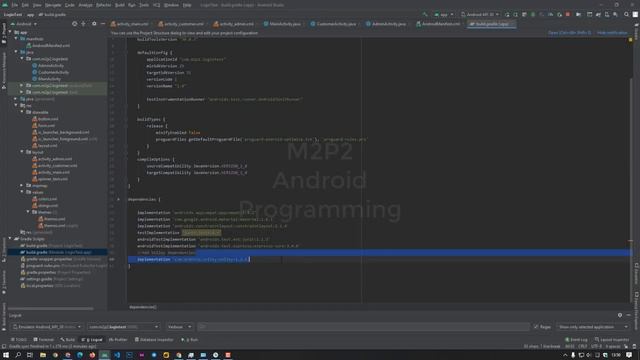Open Layout Inspector button

click(x=612, y=340)
